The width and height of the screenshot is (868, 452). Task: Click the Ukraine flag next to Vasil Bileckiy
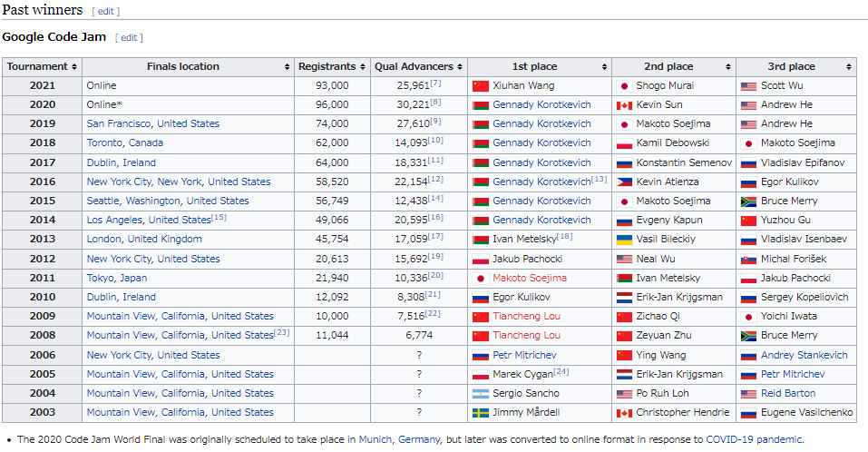[x=624, y=240]
